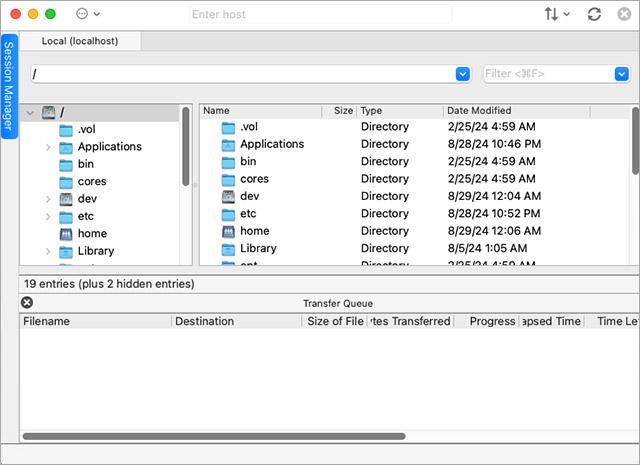The image size is (640, 465).
Task: Open the filter dropdown arrow
Action: pyautogui.click(x=620, y=74)
